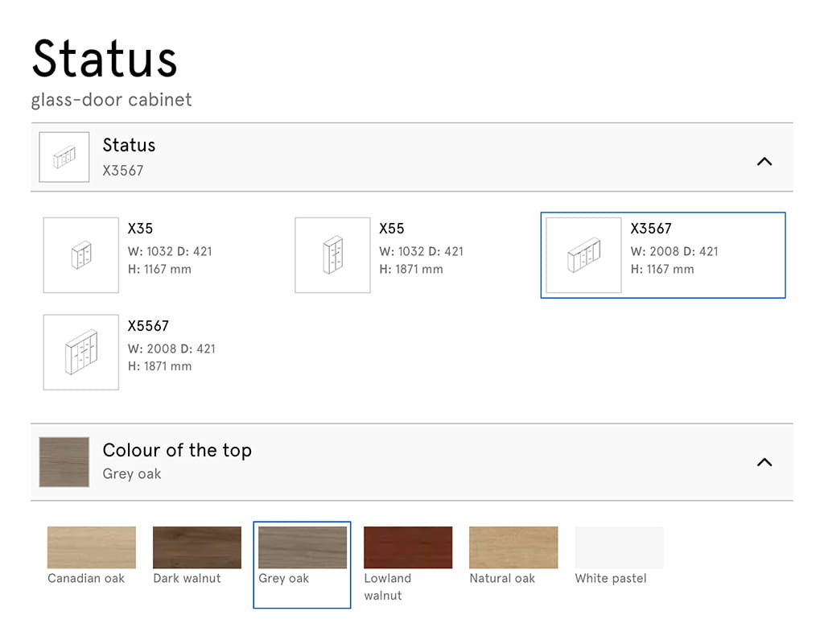Choose the Natural oak colour swatch
The image size is (824, 644).
coord(513,547)
